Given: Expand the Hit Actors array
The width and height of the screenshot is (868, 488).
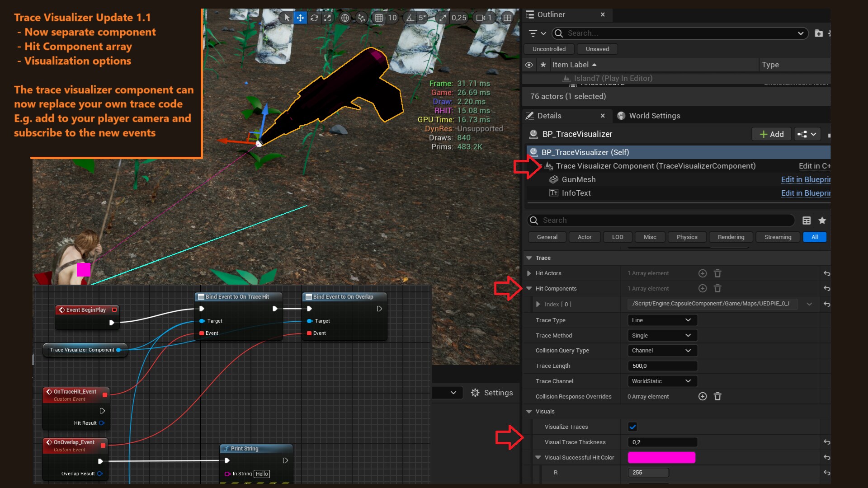Looking at the screenshot, I should tap(529, 273).
